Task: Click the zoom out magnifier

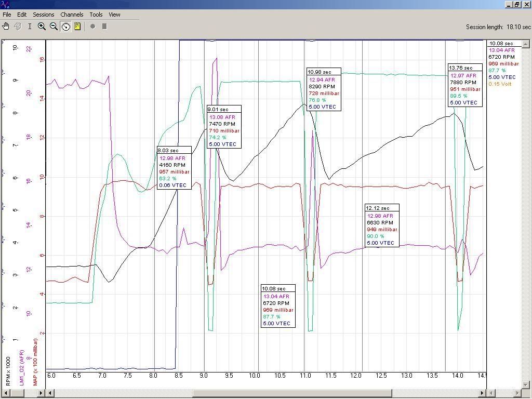Action: click(x=54, y=26)
